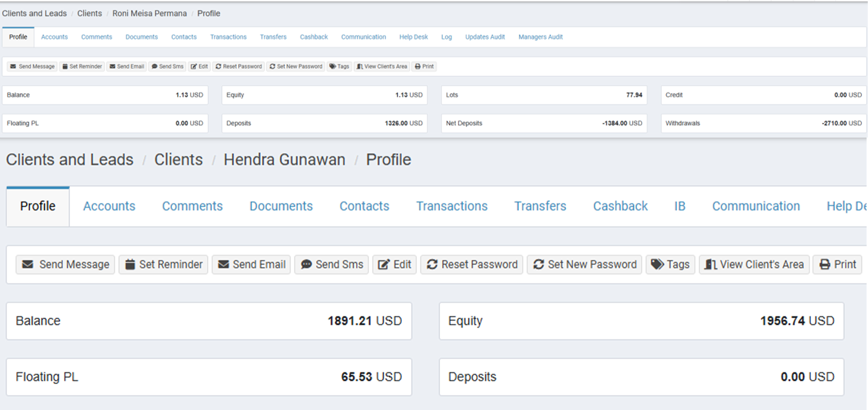Click the Clients and Leads breadcrumb
Viewport: 868px width, 410px height.
click(x=69, y=160)
